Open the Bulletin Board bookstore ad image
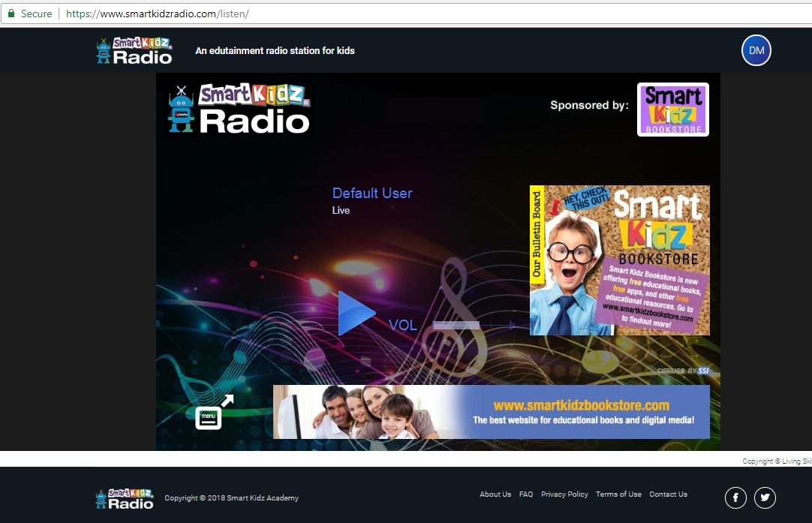The height and width of the screenshot is (523, 812). pyautogui.click(x=619, y=260)
